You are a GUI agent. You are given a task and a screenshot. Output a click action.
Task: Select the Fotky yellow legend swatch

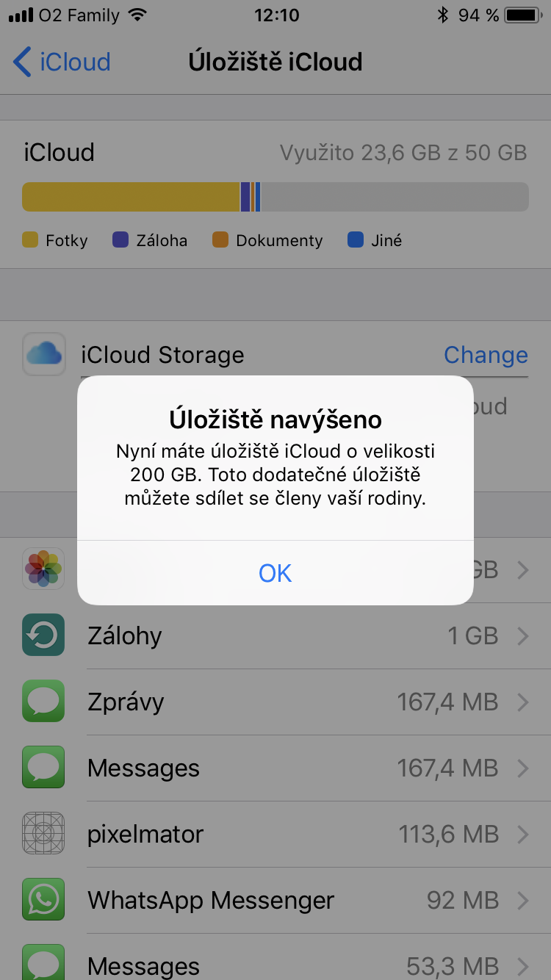(30, 240)
